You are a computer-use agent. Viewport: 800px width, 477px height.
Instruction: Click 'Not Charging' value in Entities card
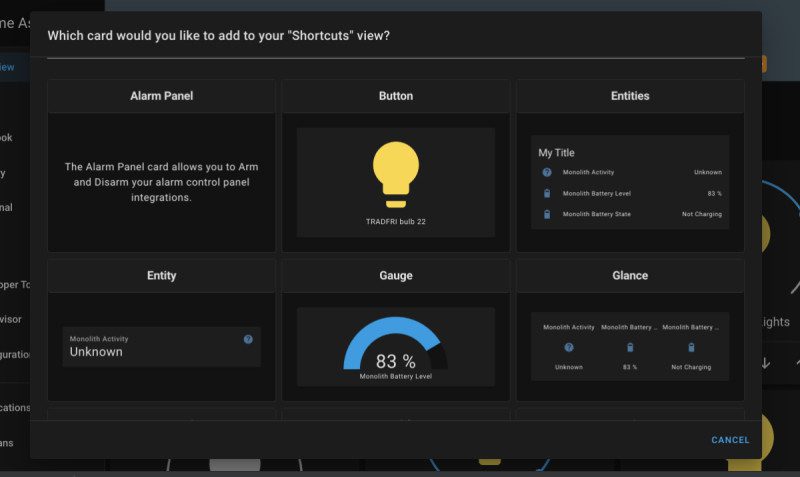pos(702,214)
